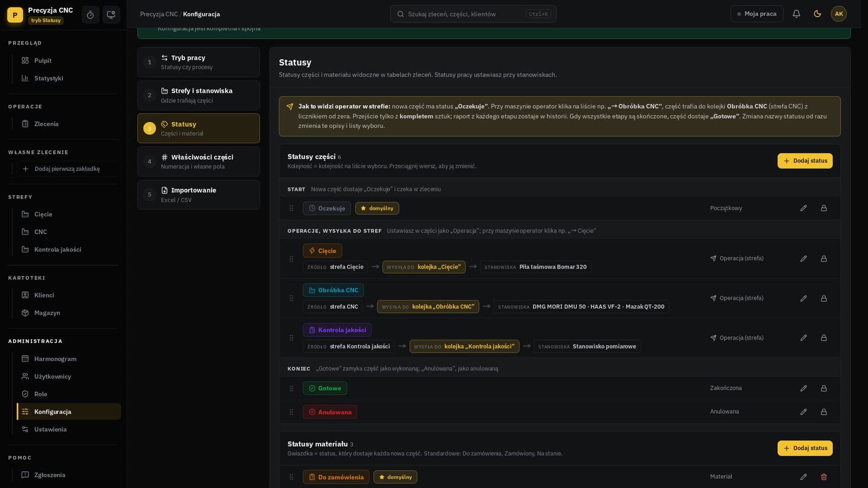Click lock icon on Obróbka CNC row
868x488 pixels.
pyautogui.click(x=824, y=298)
